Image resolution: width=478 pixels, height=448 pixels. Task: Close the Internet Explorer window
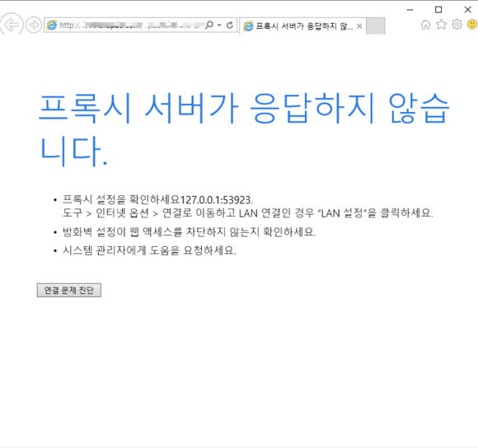click(467, 10)
